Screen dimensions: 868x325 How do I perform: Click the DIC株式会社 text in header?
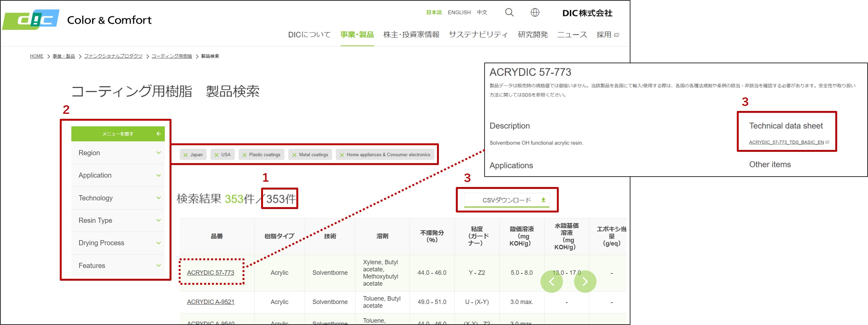coord(587,13)
